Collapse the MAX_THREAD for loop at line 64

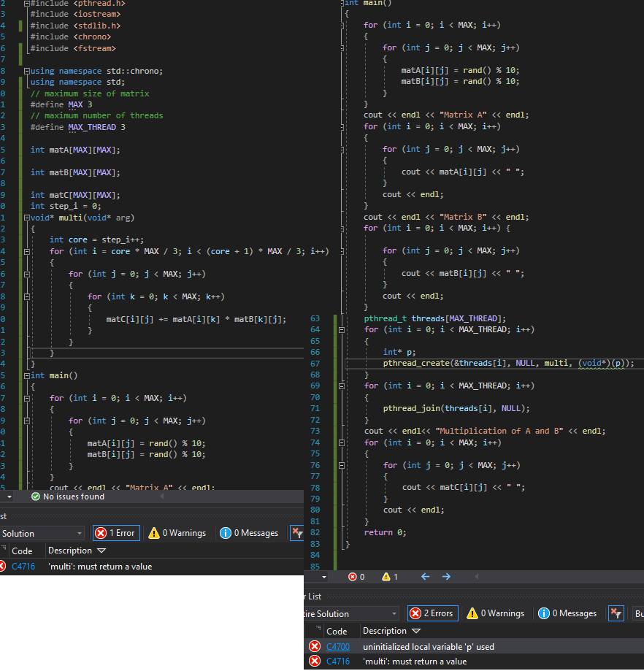342,330
